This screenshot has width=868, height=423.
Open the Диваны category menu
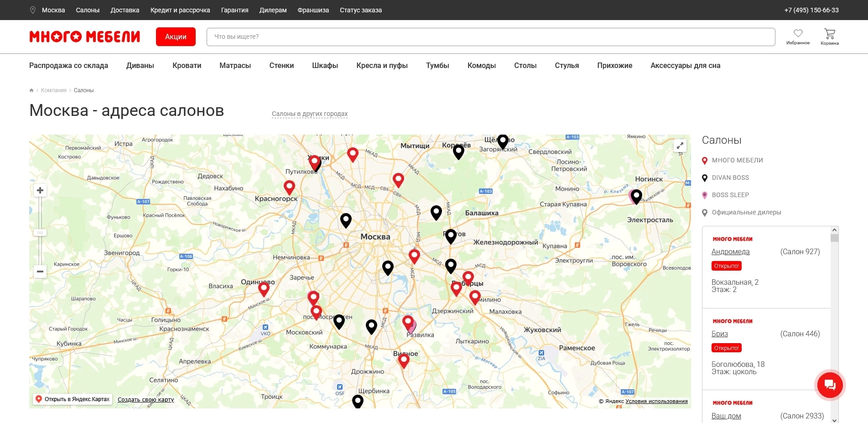(140, 65)
